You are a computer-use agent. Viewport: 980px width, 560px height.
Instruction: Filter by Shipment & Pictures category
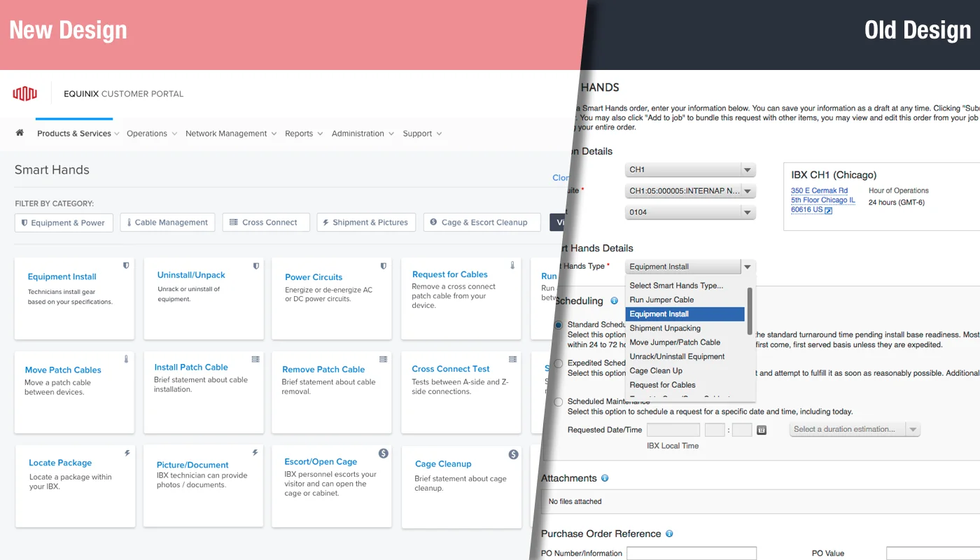coord(367,223)
